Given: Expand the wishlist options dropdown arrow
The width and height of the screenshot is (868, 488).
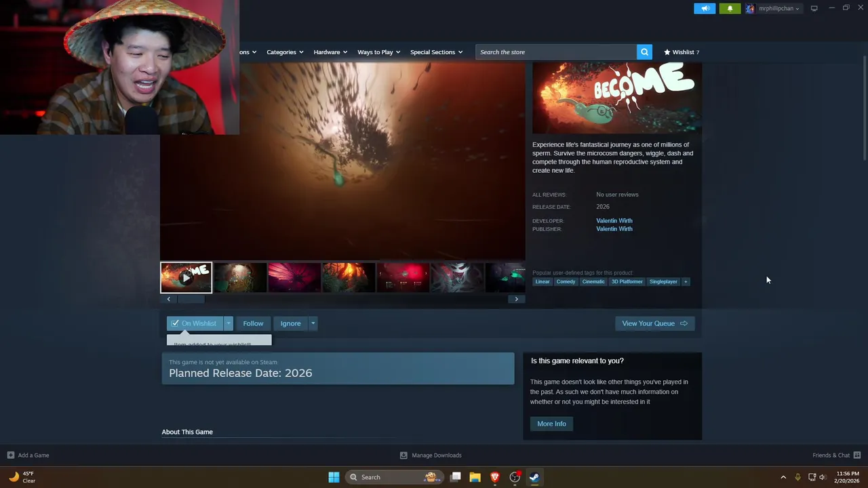Looking at the screenshot, I should tap(229, 323).
